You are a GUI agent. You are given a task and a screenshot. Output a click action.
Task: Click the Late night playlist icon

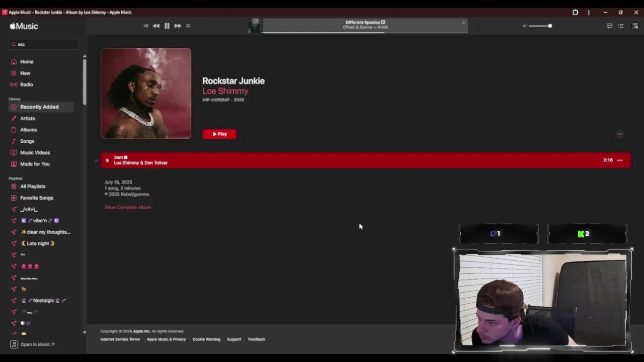pyautogui.click(x=14, y=243)
